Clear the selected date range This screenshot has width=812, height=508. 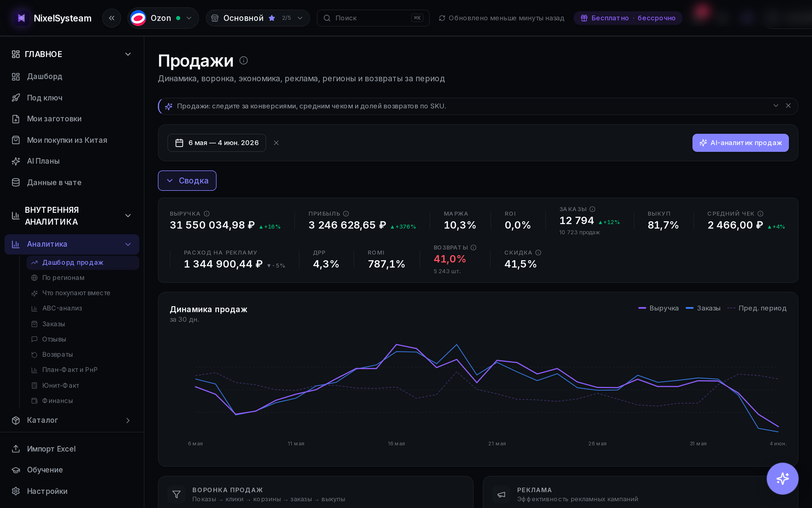(276, 143)
